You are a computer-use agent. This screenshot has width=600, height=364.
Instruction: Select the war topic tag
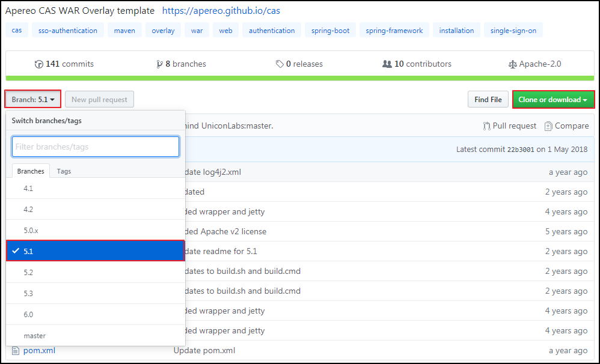click(x=197, y=30)
